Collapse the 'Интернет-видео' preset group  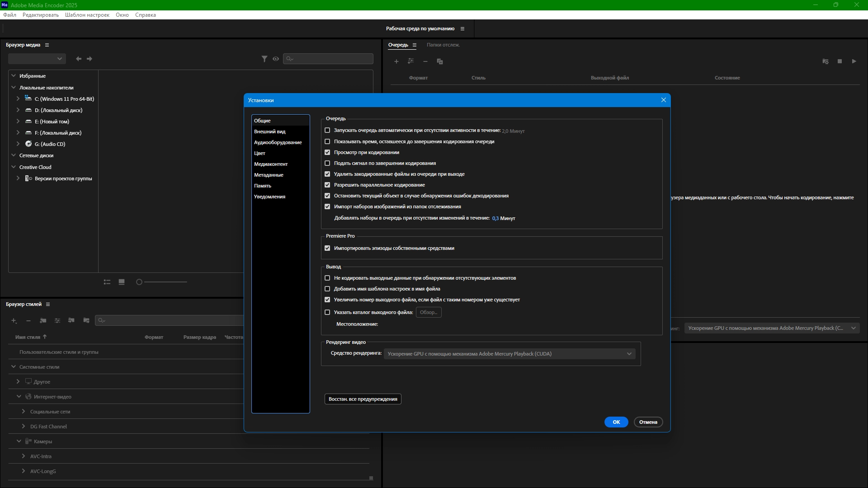[x=19, y=396]
